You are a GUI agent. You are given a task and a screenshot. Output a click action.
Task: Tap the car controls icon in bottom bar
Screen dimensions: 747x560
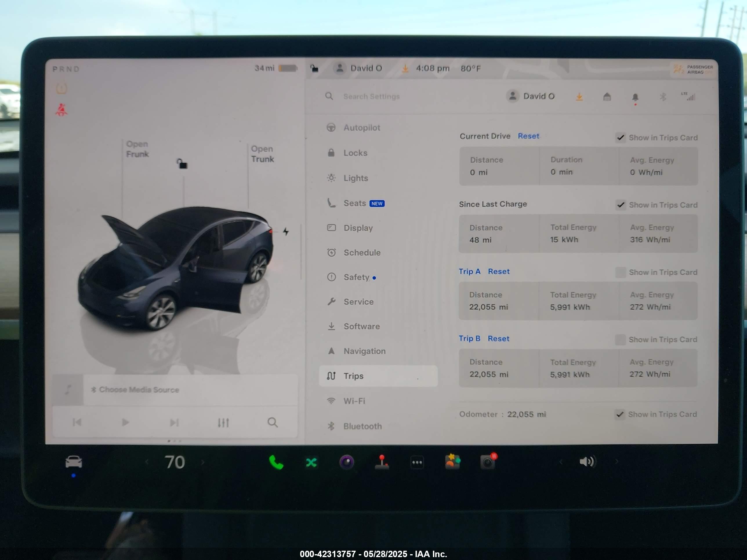click(x=74, y=461)
